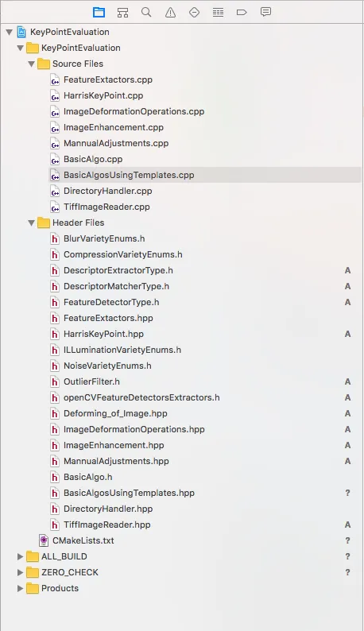Open the Test navigator diamond icon
The height and width of the screenshot is (631, 364).
click(194, 13)
